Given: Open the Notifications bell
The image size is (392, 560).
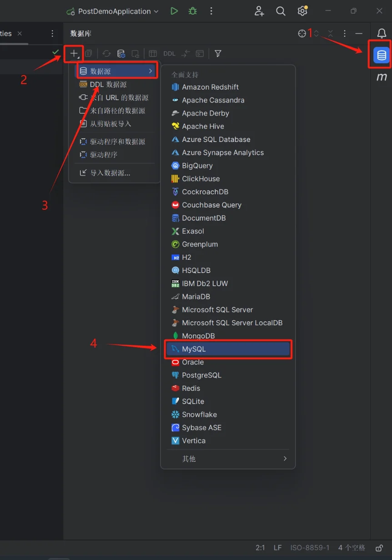Looking at the screenshot, I should pos(382,33).
